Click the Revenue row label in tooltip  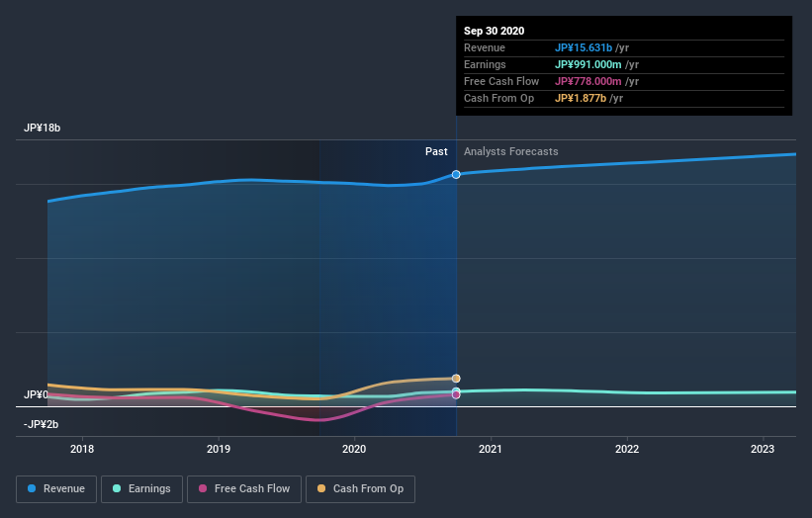(485, 47)
